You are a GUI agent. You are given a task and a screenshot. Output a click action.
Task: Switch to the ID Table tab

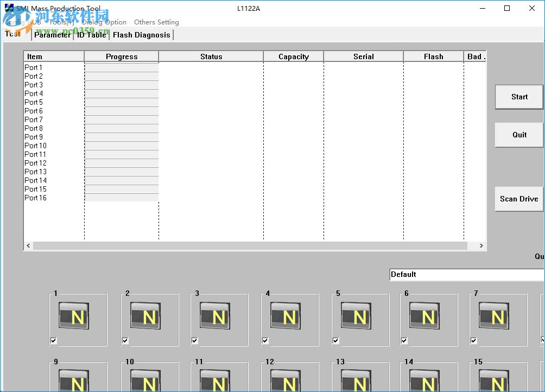pos(91,35)
